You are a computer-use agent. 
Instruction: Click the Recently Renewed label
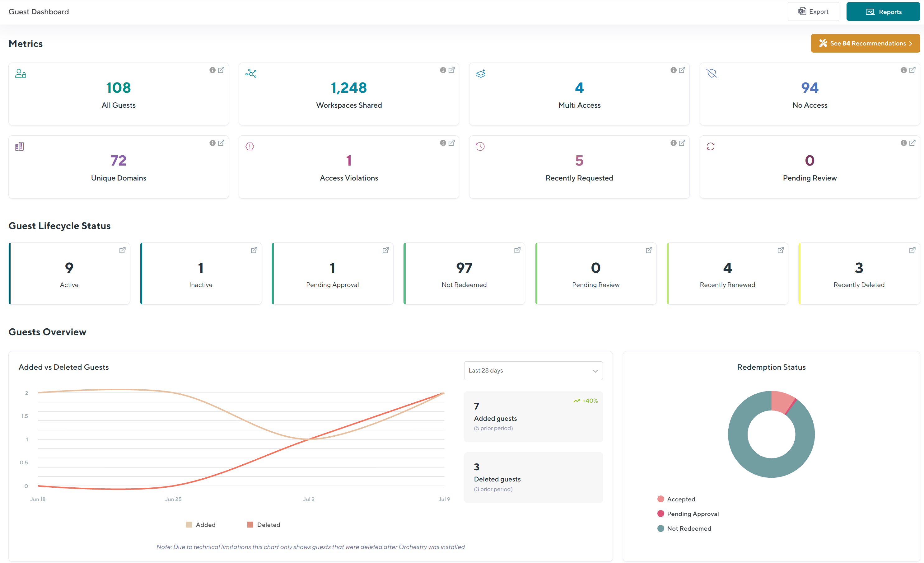(727, 285)
